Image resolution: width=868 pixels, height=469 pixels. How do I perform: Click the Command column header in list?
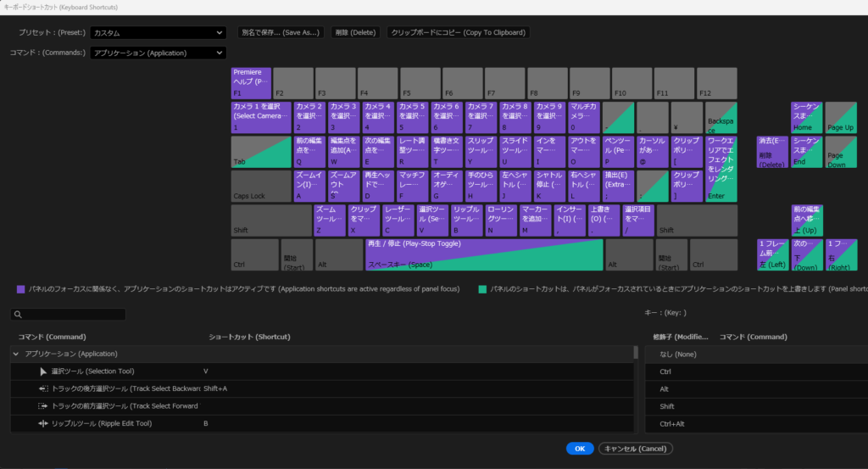pos(52,337)
